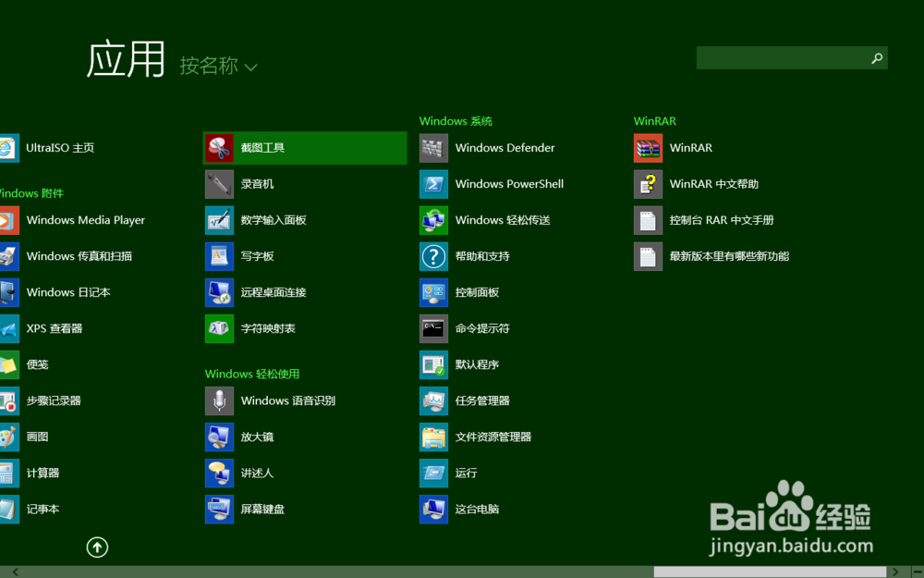Open UltraISO 主页 entry
924x578 pixels.
47,148
